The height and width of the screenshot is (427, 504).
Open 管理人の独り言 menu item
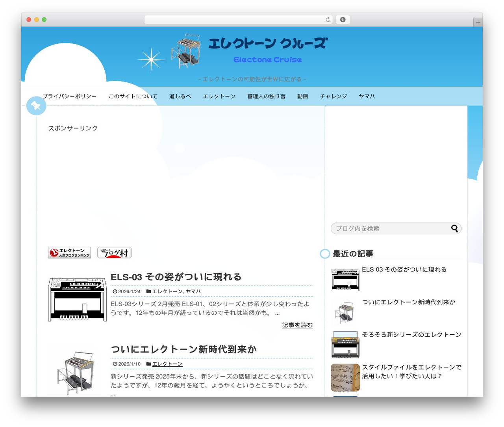click(266, 96)
